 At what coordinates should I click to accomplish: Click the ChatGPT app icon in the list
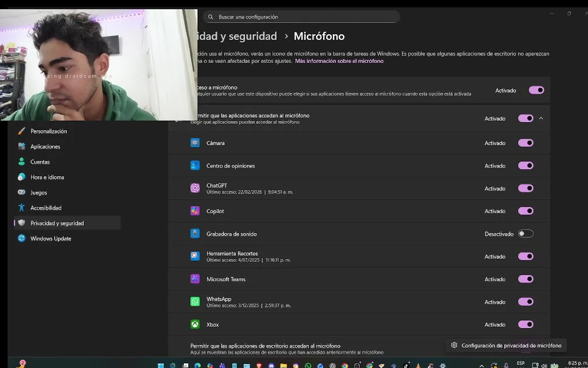195,188
